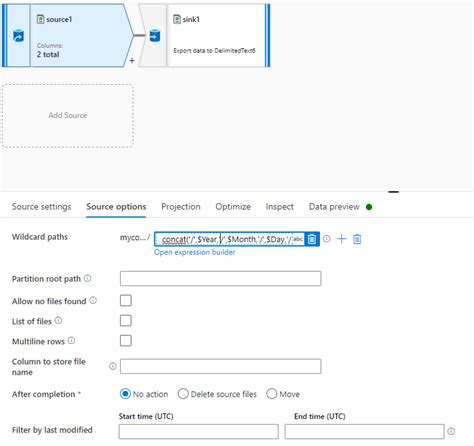Image resolution: width=474 pixels, height=446 pixels.
Task: Click into the Partition root path field
Action: [221, 278]
